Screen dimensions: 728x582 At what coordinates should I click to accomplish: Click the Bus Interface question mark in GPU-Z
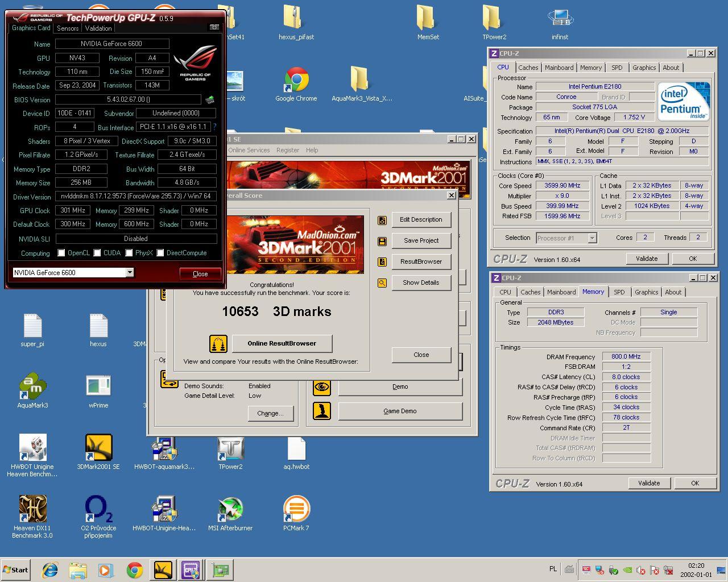214,127
